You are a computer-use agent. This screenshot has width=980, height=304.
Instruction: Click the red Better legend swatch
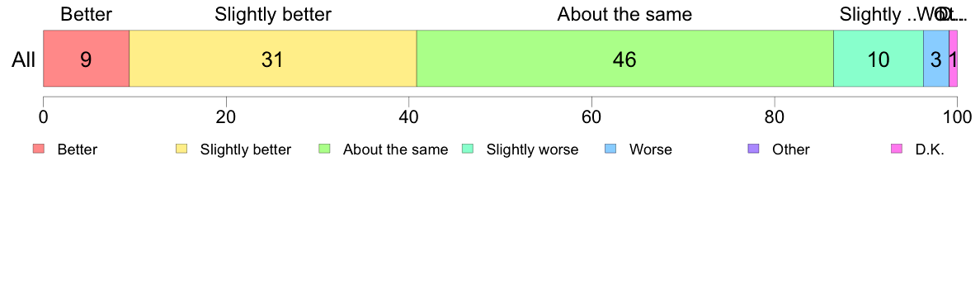click(x=39, y=149)
